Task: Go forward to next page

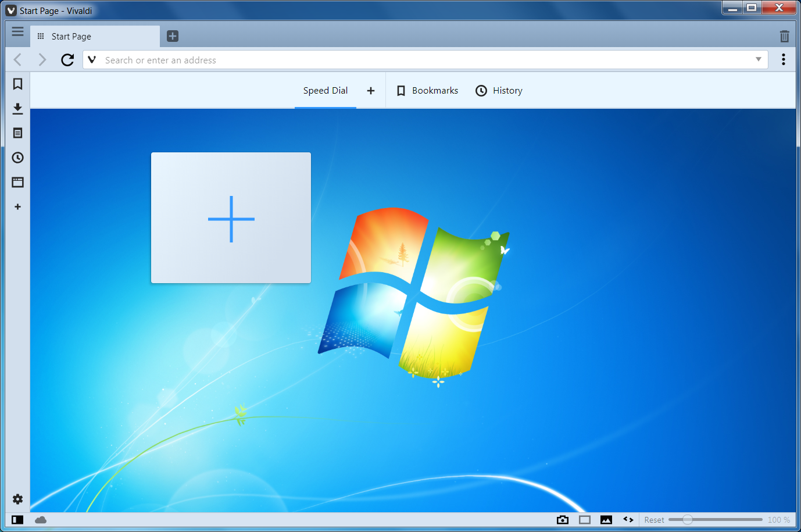Action: 42,59
